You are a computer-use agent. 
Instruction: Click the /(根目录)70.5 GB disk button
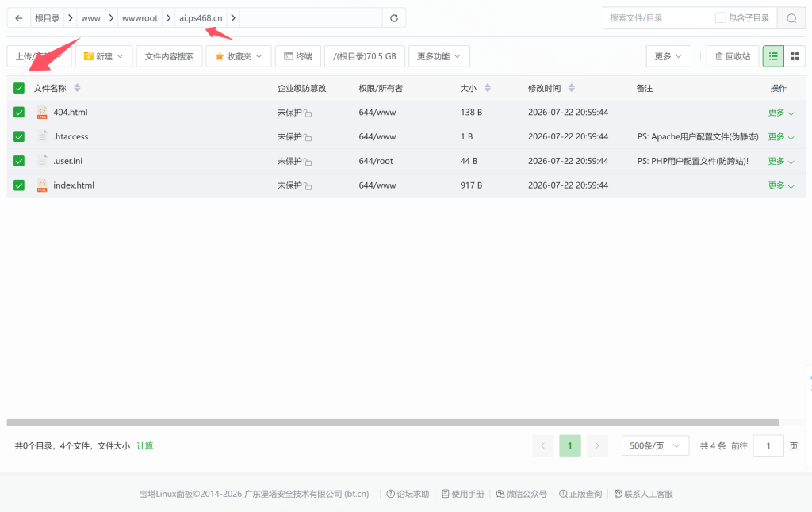pyautogui.click(x=365, y=56)
